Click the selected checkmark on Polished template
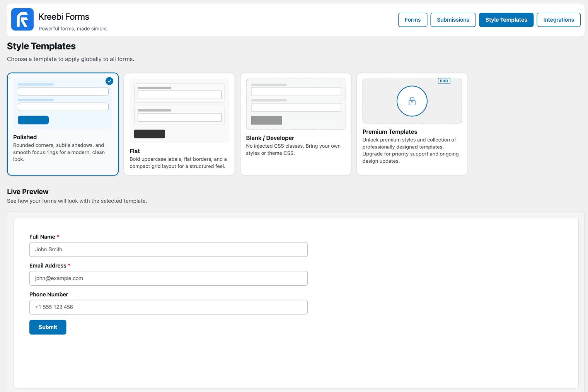The width and height of the screenshot is (588, 392). point(109,81)
